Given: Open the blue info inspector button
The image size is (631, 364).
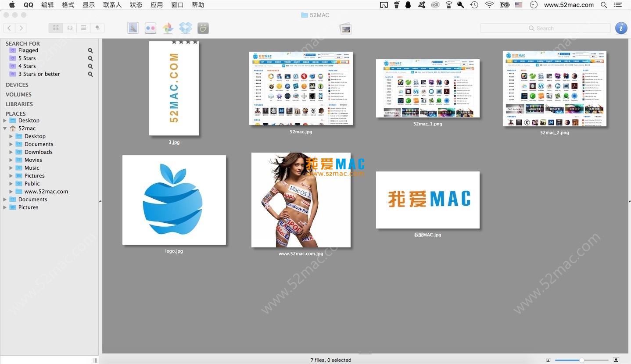Looking at the screenshot, I should tap(621, 28).
